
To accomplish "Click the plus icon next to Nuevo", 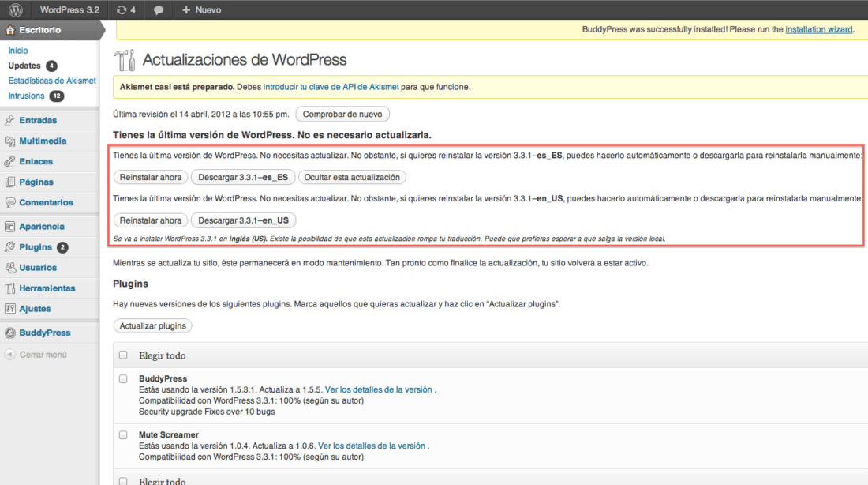I will point(186,10).
